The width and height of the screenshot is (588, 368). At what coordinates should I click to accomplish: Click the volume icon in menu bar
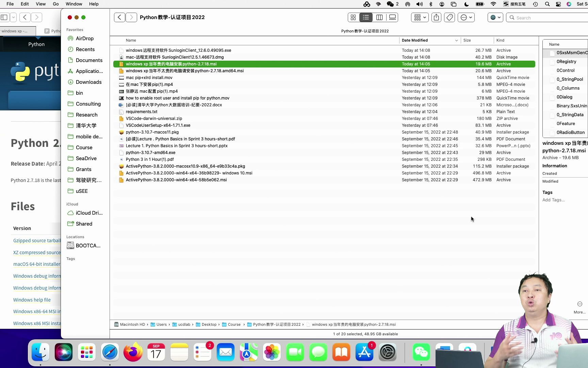click(x=420, y=4)
